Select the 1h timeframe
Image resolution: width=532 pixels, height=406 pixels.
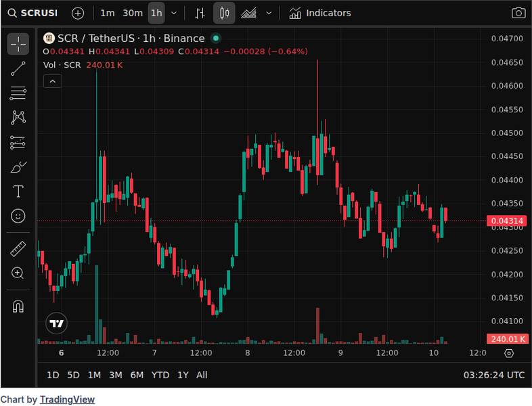click(x=156, y=14)
